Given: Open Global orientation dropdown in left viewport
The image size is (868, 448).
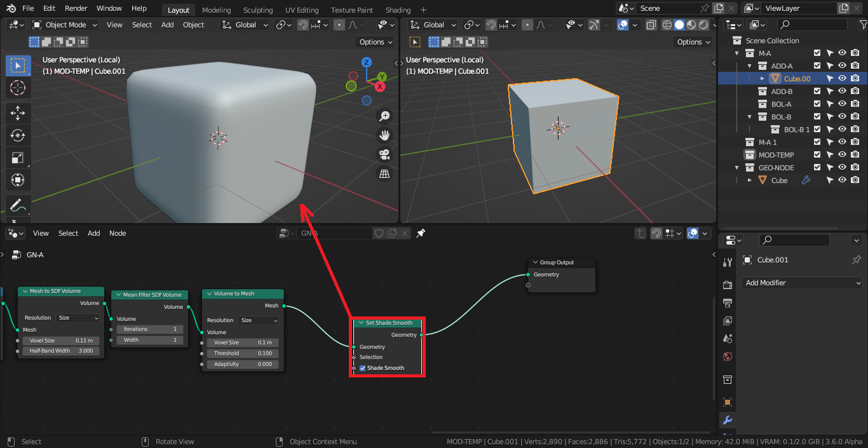Looking at the screenshot, I should pyautogui.click(x=246, y=25).
